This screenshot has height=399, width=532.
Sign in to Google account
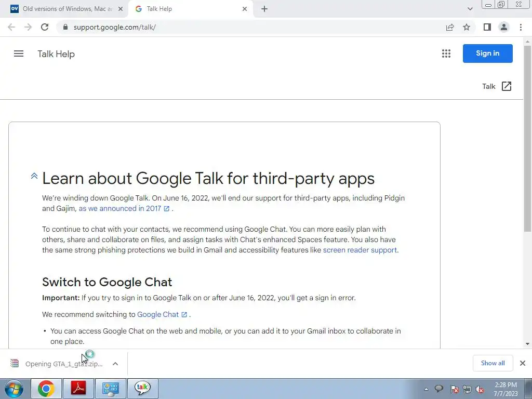pos(487,54)
